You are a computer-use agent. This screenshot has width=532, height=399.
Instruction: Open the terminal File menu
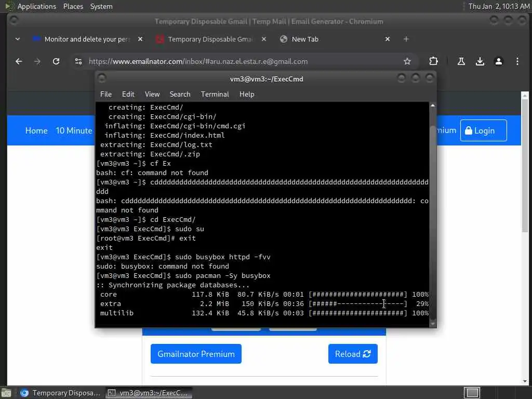(106, 95)
